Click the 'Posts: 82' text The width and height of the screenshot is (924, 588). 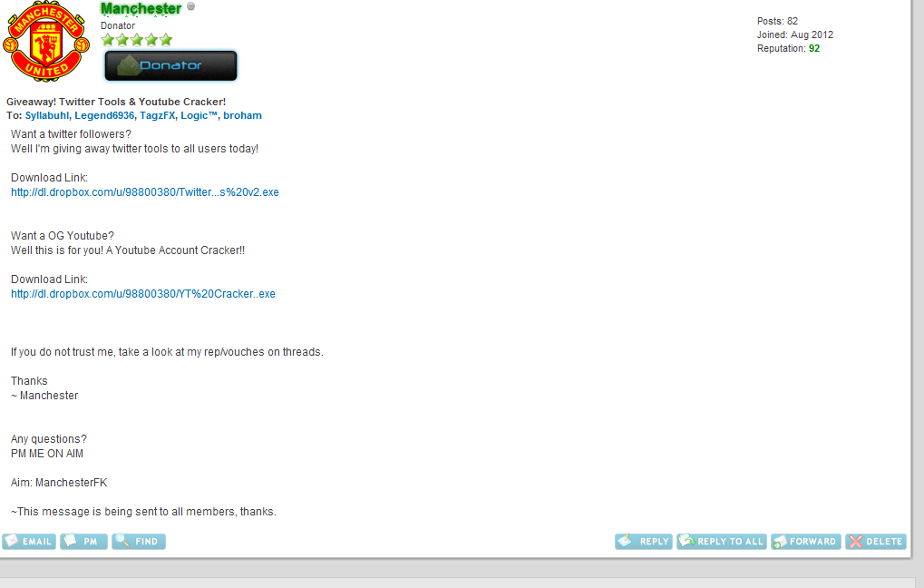click(777, 21)
